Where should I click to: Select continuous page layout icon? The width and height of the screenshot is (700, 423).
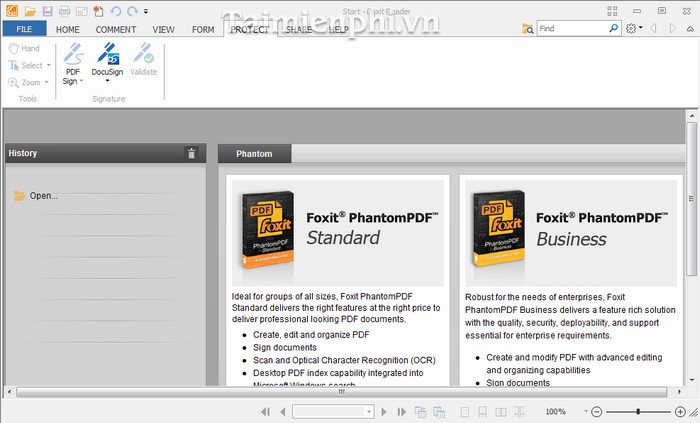click(x=483, y=412)
